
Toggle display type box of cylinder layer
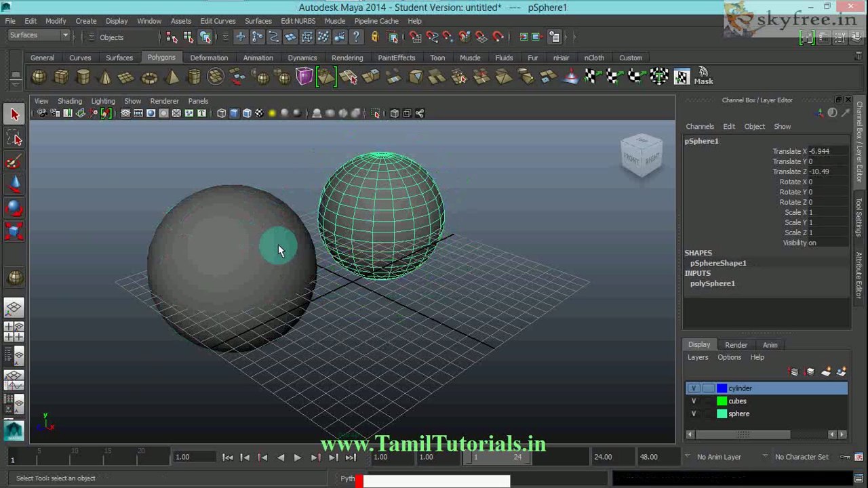[x=708, y=388]
